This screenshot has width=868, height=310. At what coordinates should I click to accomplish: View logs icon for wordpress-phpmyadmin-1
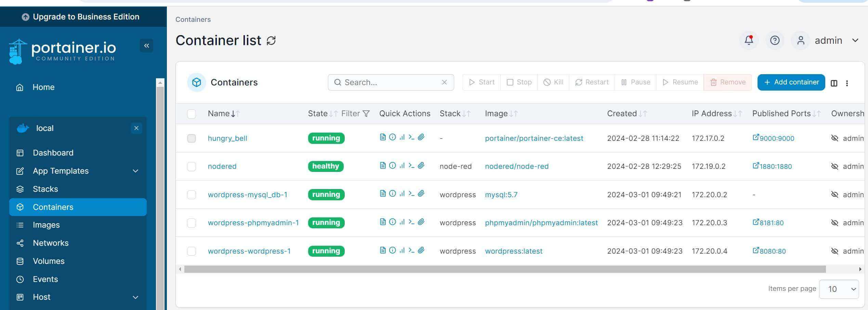(383, 222)
